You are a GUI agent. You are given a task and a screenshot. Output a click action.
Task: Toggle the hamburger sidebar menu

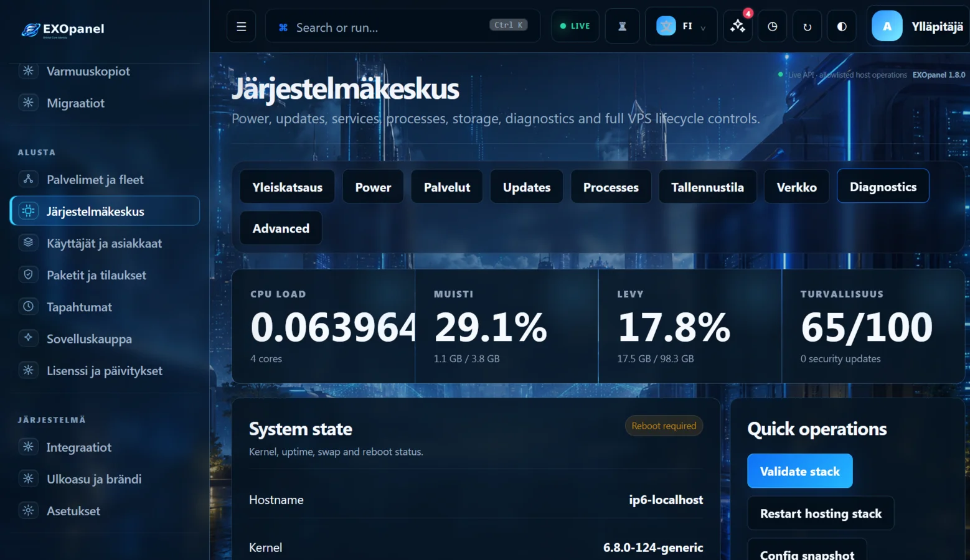pos(242,26)
